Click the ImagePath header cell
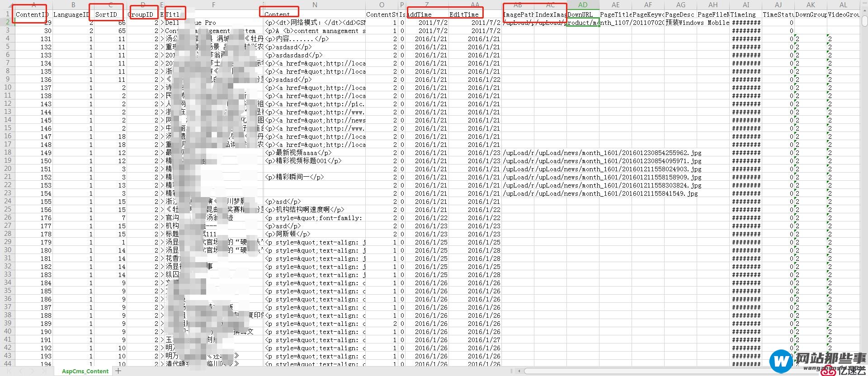Screen dimensions: 868x376 (x=518, y=14)
